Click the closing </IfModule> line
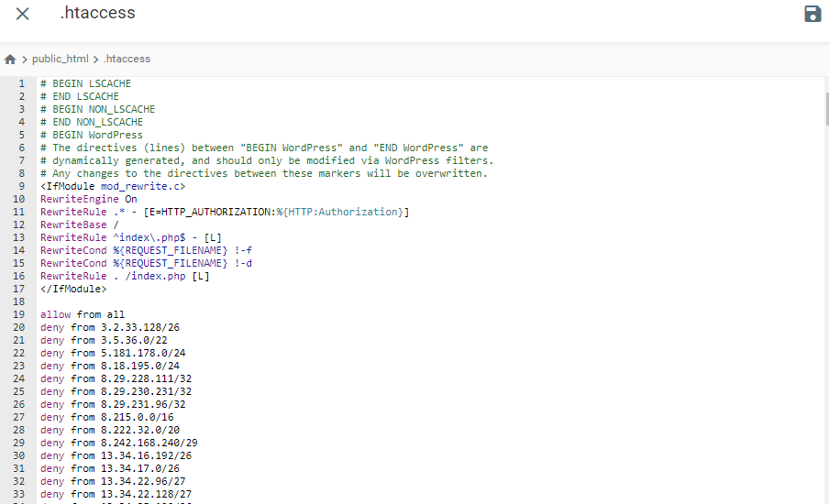This screenshot has width=829, height=504. 73,289
